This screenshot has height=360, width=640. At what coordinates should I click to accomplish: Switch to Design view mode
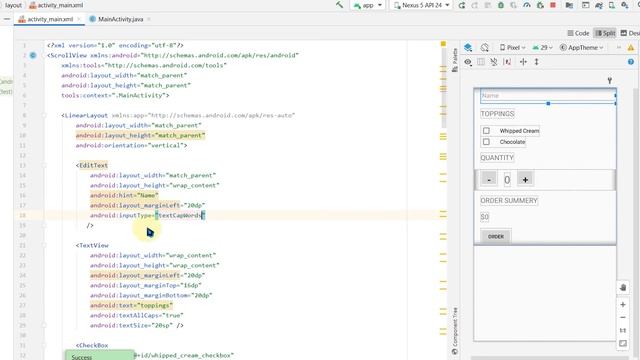[x=630, y=33]
